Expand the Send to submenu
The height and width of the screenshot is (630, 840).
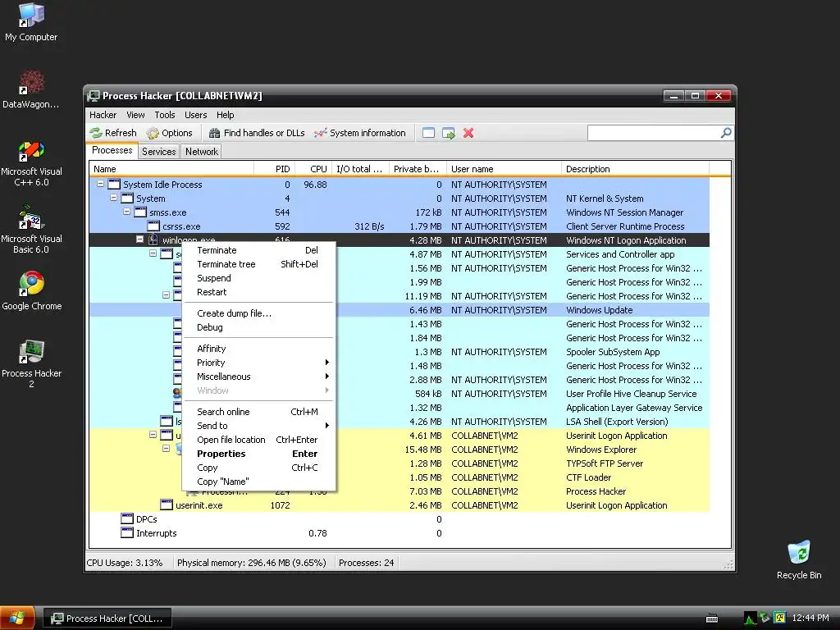tap(258, 426)
